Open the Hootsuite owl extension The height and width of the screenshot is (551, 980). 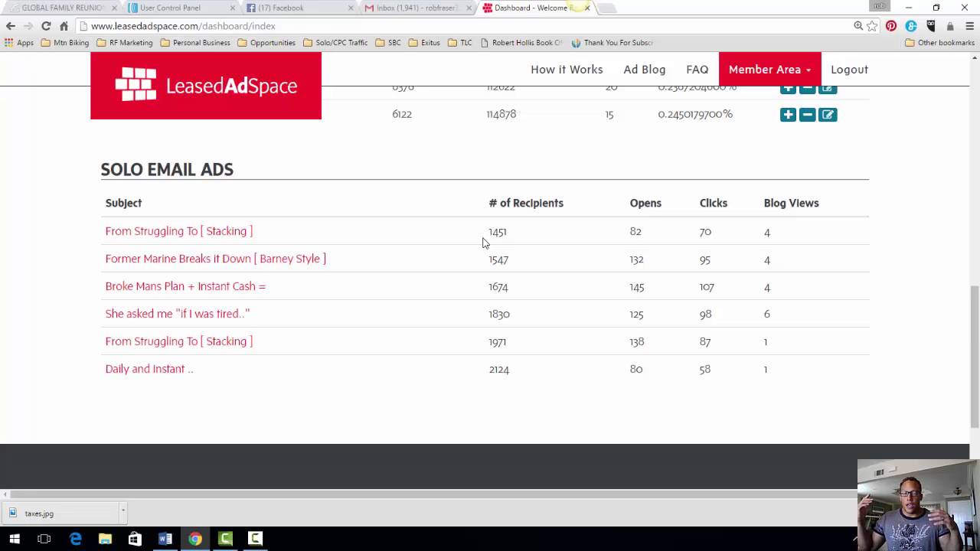click(931, 26)
